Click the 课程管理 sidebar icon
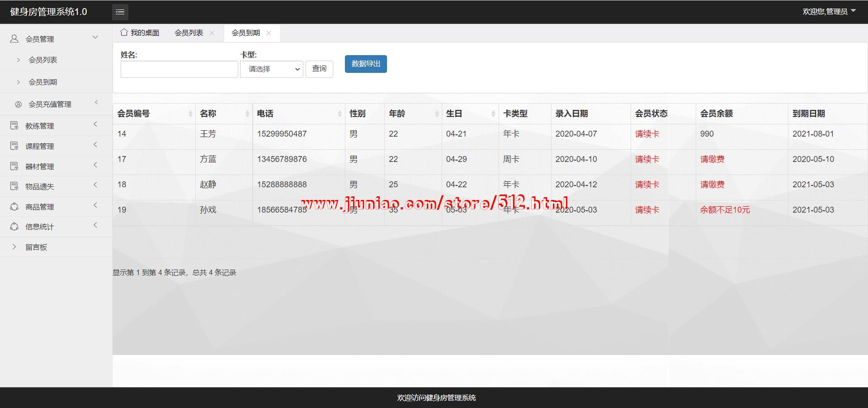This screenshot has width=868, height=408. pos(14,146)
